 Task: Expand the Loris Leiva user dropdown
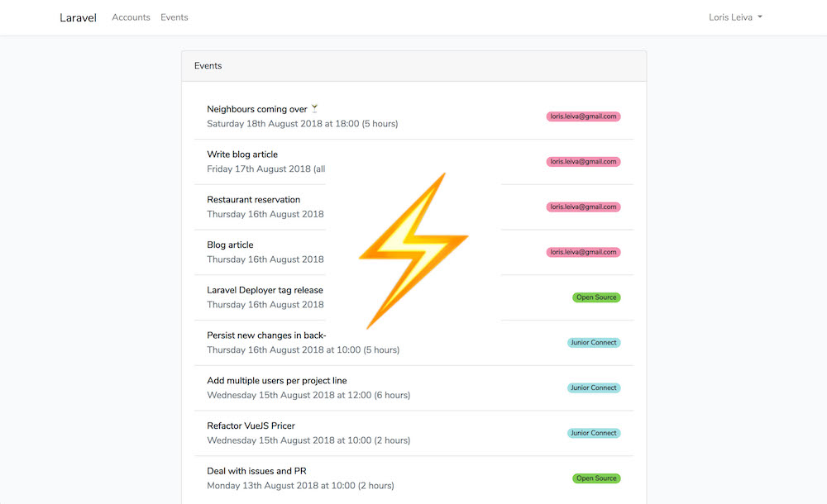click(x=735, y=17)
